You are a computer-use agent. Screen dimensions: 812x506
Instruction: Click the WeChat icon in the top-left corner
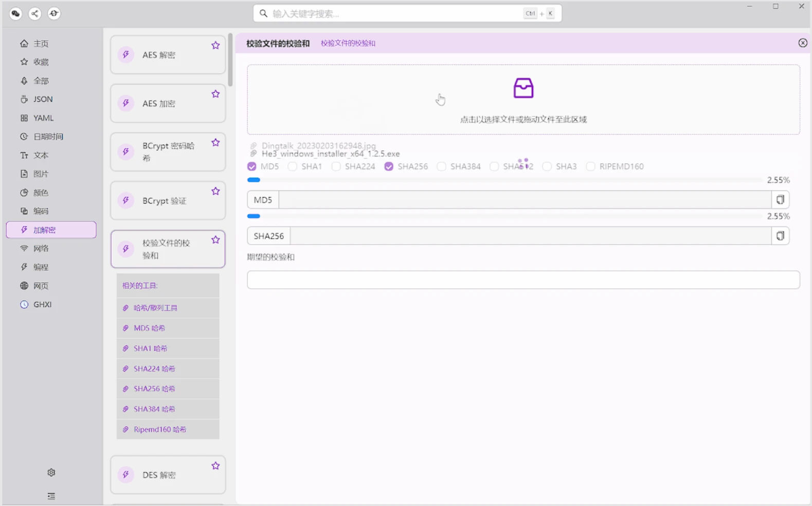point(15,13)
